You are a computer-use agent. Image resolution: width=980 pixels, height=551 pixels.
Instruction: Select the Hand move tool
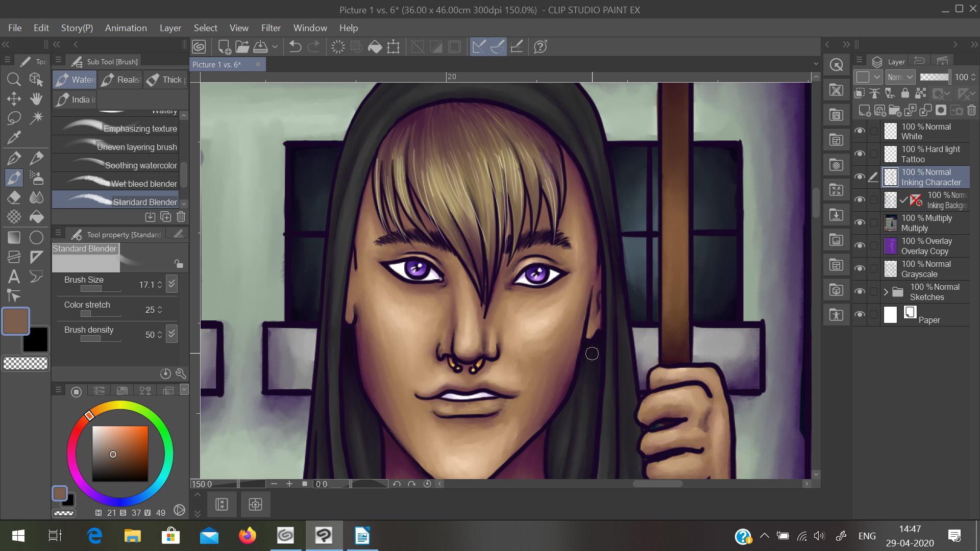tap(36, 98)
